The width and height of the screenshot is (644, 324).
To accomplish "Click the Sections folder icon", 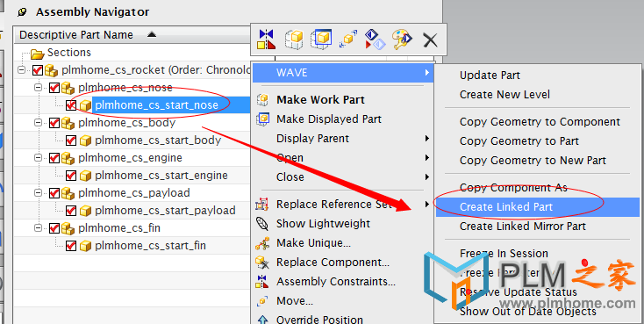I will click(38, 54).
